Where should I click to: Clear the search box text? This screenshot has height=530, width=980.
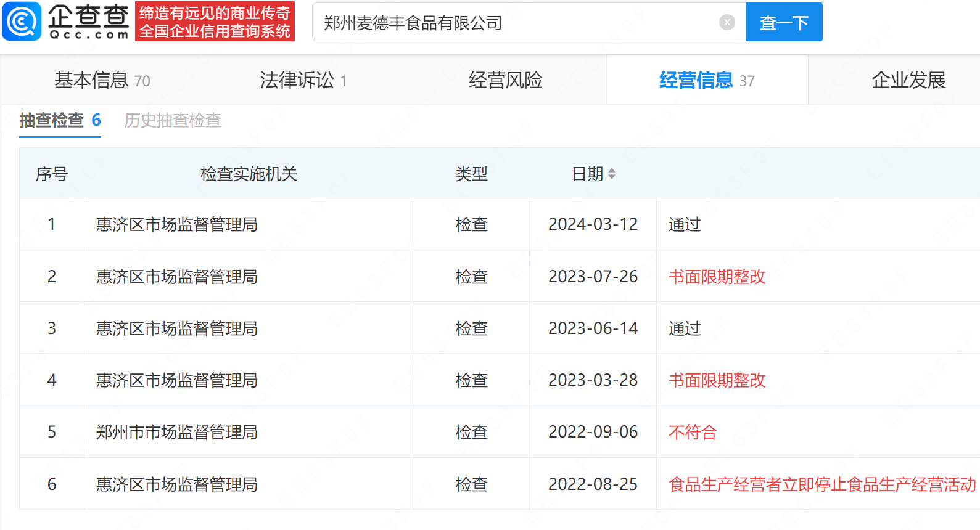727,23
